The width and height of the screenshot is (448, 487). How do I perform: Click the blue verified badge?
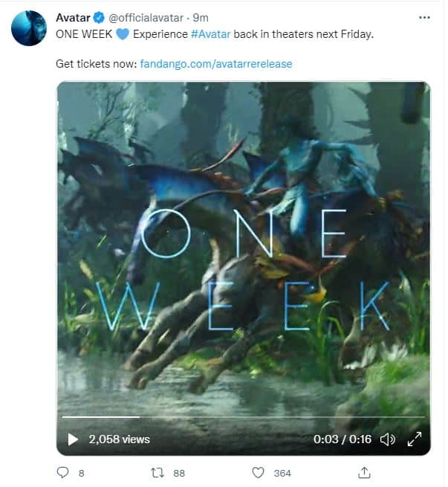click(100, 18)
